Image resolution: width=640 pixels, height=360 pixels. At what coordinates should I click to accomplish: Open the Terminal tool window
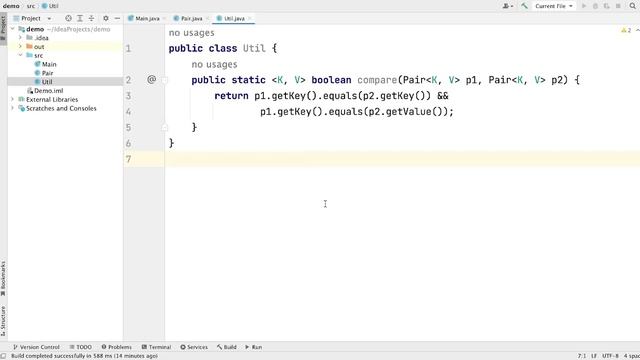point(156,347)
